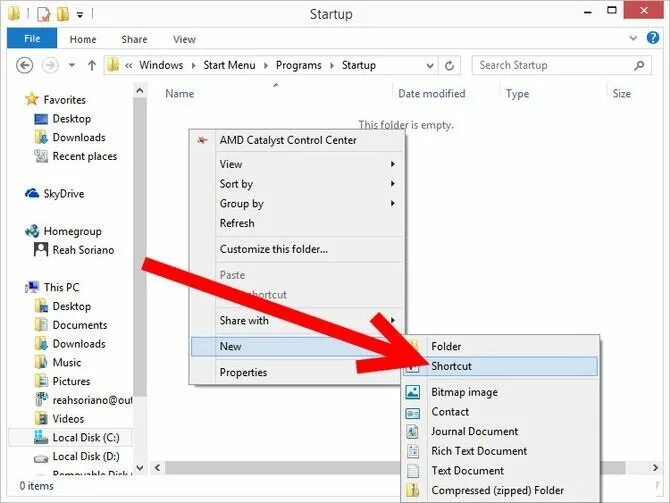Select Local Disk (C:)
This screenshot has width=670, height=503.
coord(70,438)
